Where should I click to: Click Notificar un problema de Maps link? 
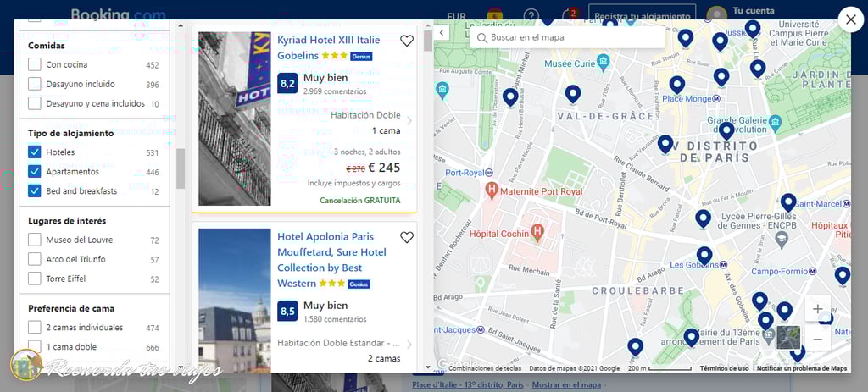(802, 368)
